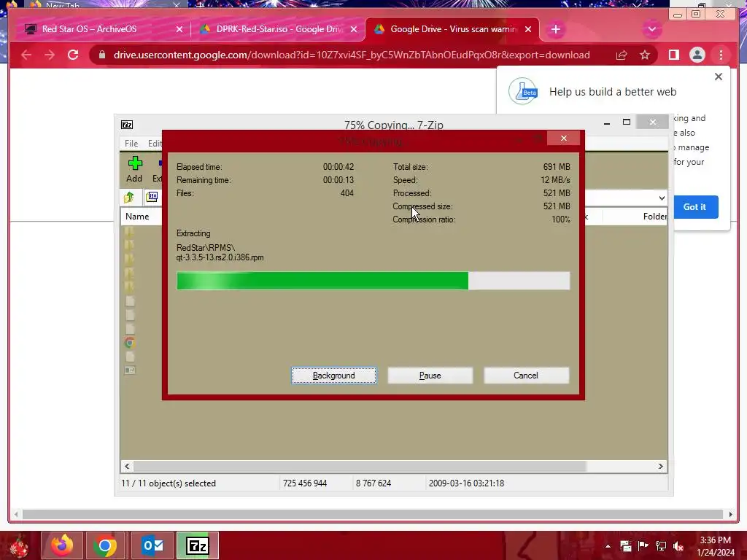The image size is (747, 560).
Task: Go forward in Chrome
Action: 50,55
